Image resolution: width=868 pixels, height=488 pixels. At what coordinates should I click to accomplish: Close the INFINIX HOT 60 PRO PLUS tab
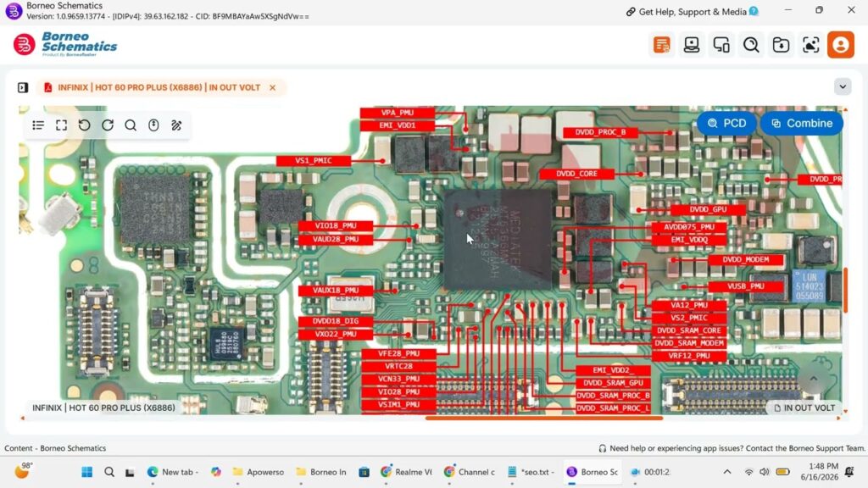click(x=272, y=87)
